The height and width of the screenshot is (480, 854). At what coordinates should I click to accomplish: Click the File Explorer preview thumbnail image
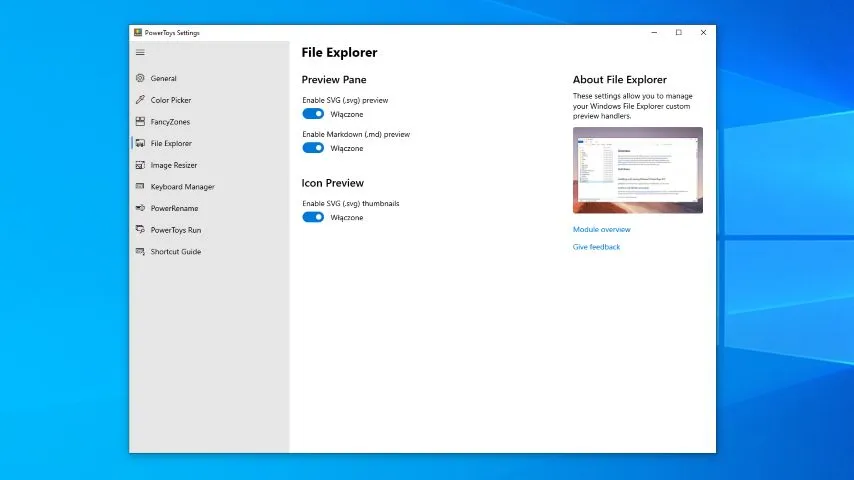coord(637,170)
